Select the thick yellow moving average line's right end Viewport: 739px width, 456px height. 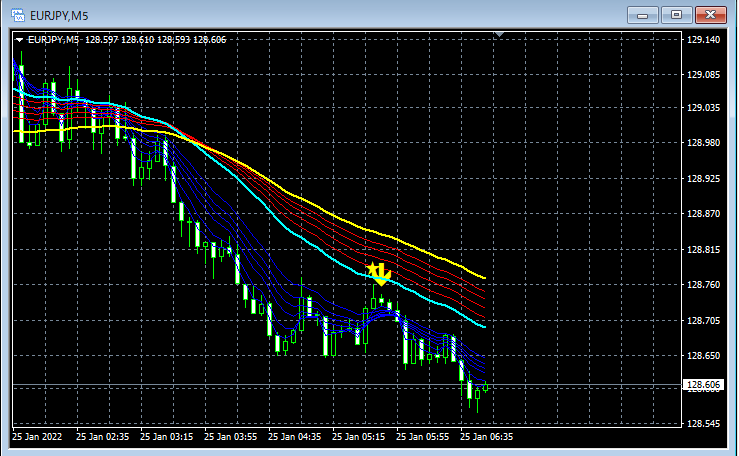[484, 277]
